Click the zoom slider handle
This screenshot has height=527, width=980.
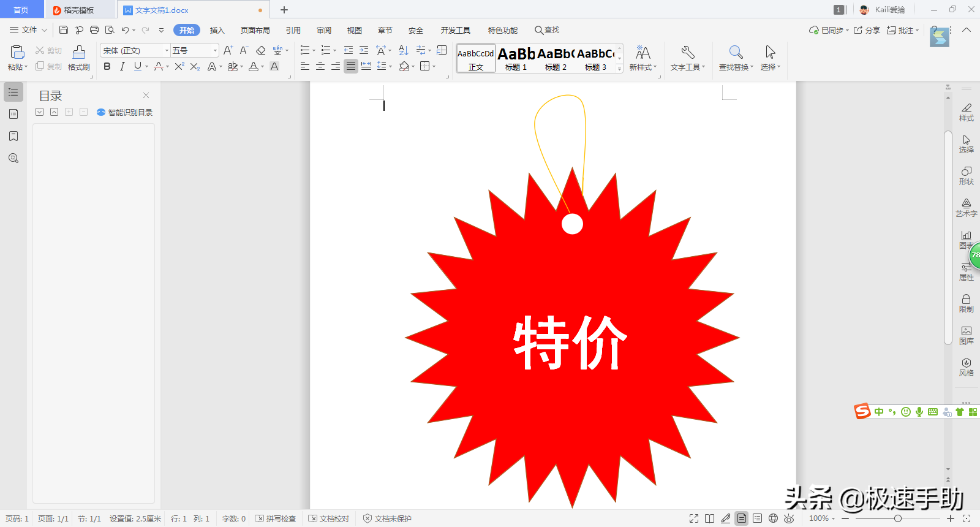click(897, 518)
